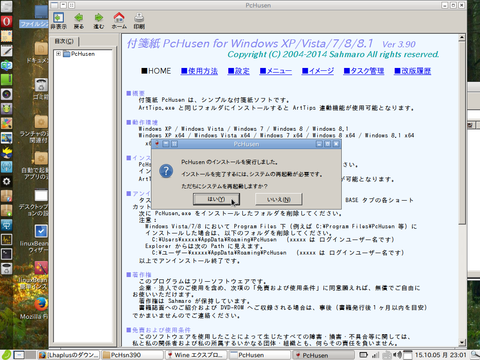The width and height of the screenshot is (480, 360).
Task: Switch to the 目次(C) contents tab
Action: [64, 41]
